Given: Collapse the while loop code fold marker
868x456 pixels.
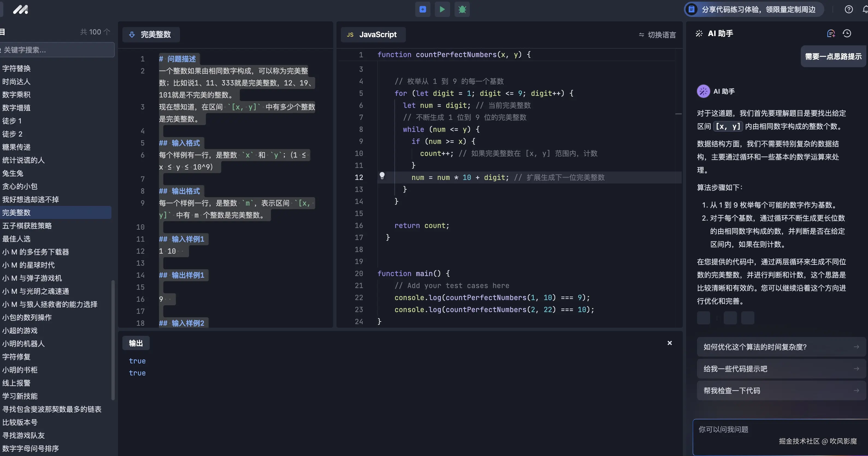Looking at the screenshot, I should [x=679, y=114].
